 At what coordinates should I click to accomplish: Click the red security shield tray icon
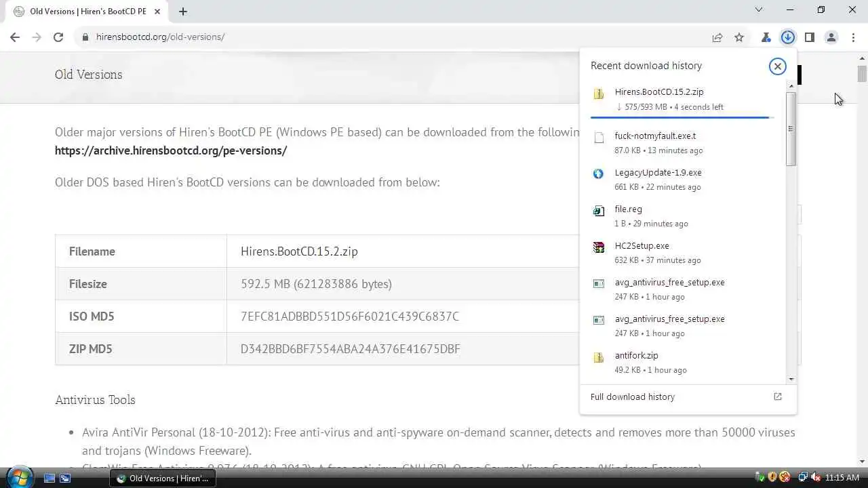pyautogui.click(x=785, y=478)
